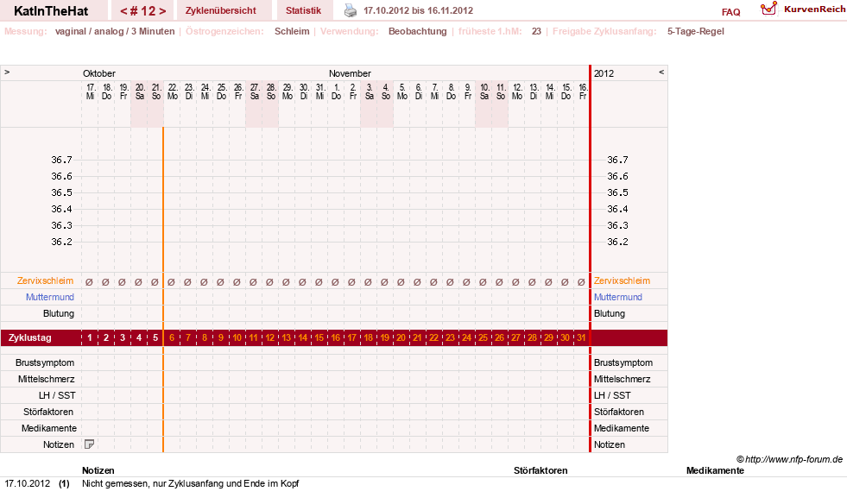Select cycle day 31 cell
The image size is (847, 504).
[581, 337]
